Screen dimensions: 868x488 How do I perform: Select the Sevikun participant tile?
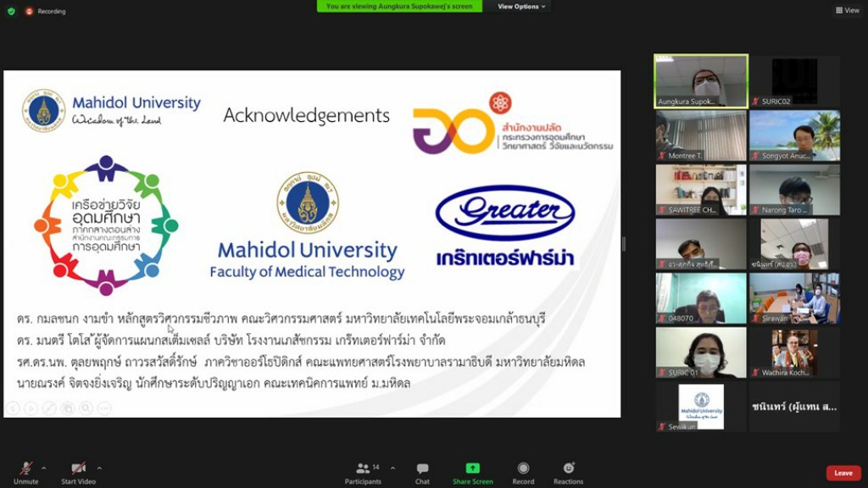point(701,408)
